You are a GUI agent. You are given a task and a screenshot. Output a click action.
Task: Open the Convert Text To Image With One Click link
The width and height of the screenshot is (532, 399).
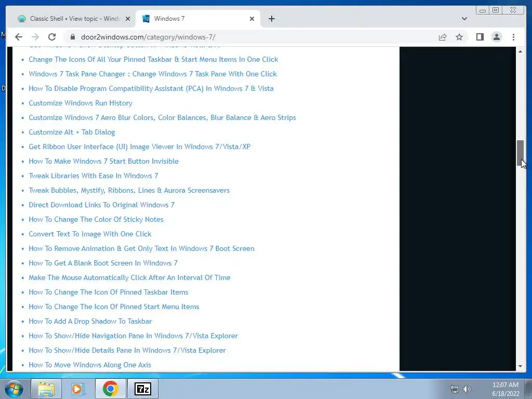[90, 234]
